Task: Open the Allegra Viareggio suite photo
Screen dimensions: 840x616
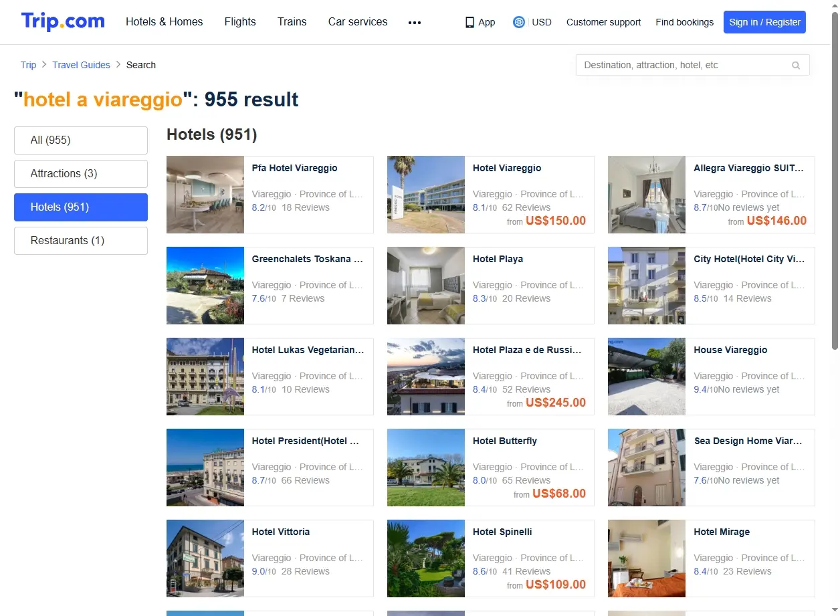Action: (x=647, y=195)
